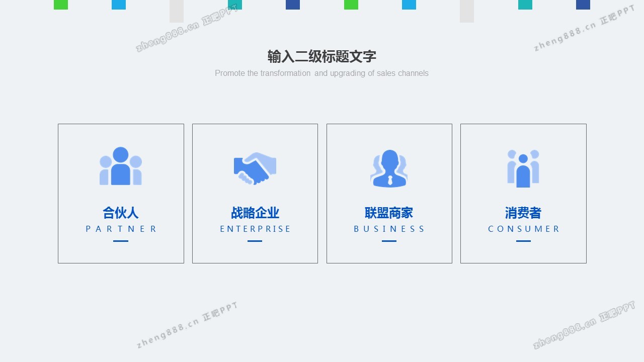Click the three-person Partner group icon
644x362 pixels.
point(121,166)
